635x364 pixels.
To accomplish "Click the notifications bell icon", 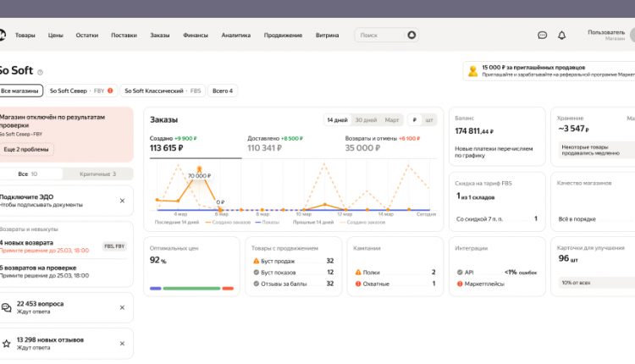I will (x=561, y=36).
